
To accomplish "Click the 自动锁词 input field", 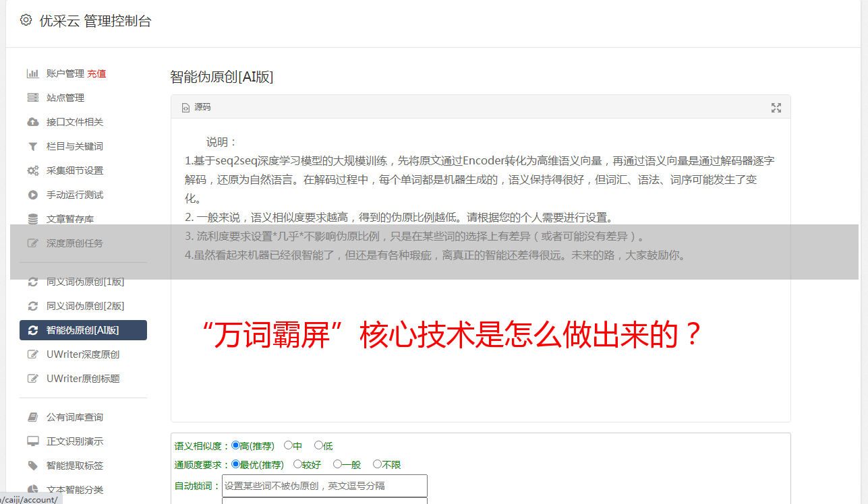I will (324, 486).
